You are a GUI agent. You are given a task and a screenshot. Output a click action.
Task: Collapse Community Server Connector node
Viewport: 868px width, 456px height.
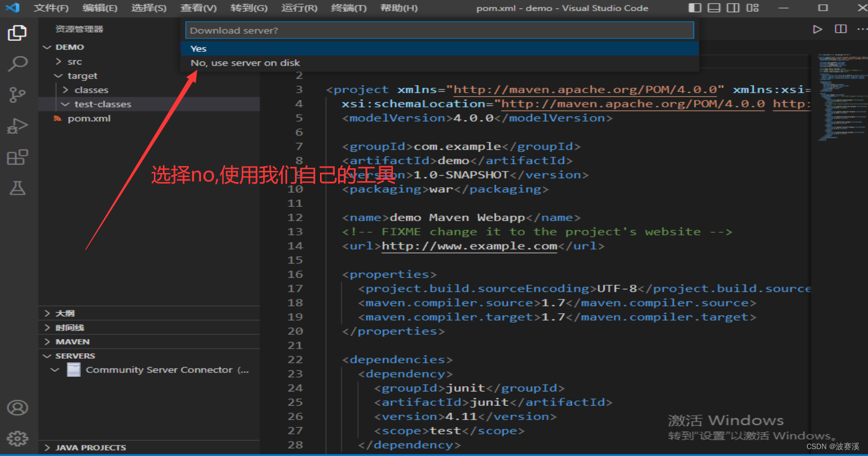pyautogui.click(x=54, y=370)
